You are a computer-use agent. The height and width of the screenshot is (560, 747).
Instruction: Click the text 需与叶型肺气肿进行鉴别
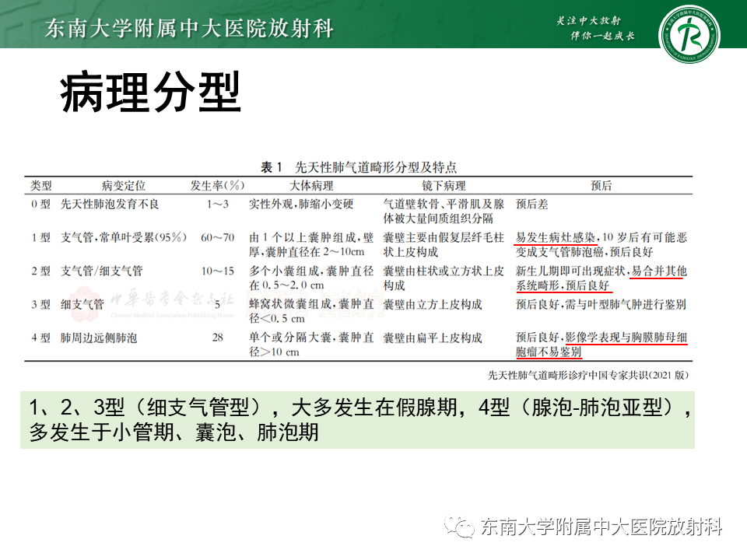pyautogui.click(x=626, y=305)
